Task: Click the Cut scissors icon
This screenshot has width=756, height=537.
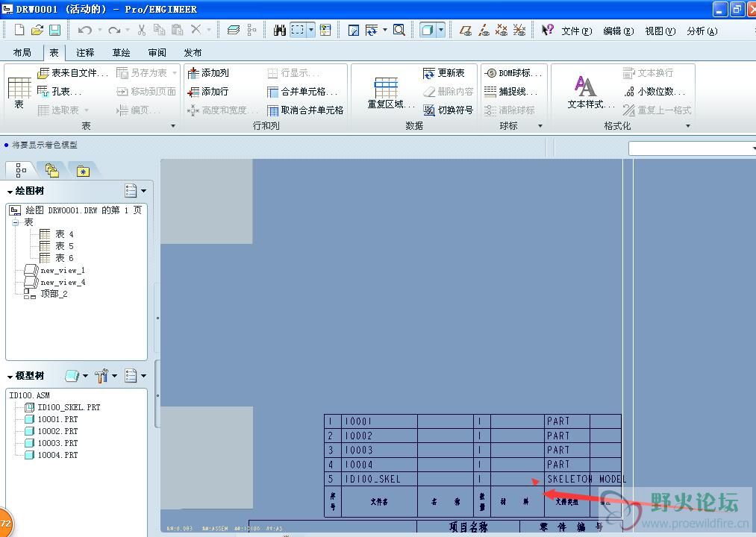Action: tap(141, 31)
